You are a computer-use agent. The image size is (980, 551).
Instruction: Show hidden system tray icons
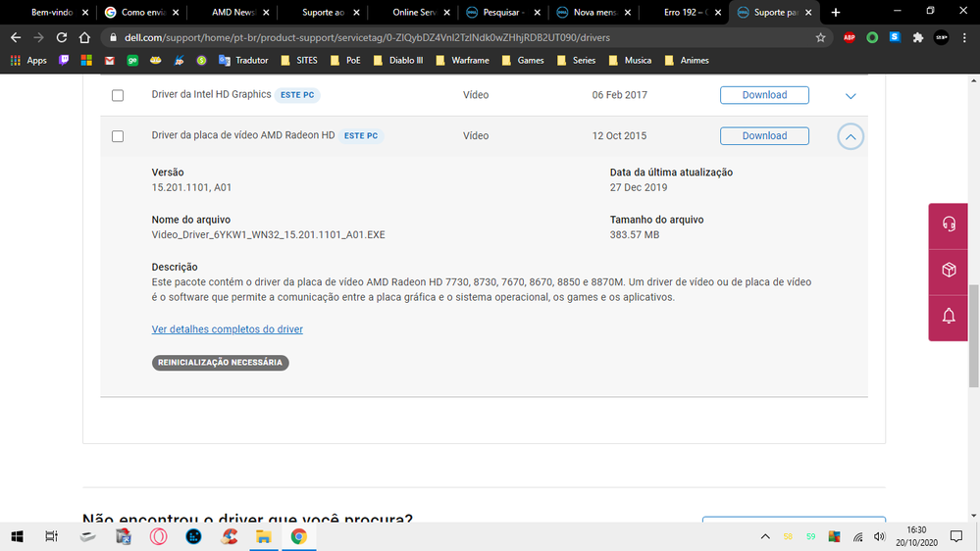tap(765, 536)
